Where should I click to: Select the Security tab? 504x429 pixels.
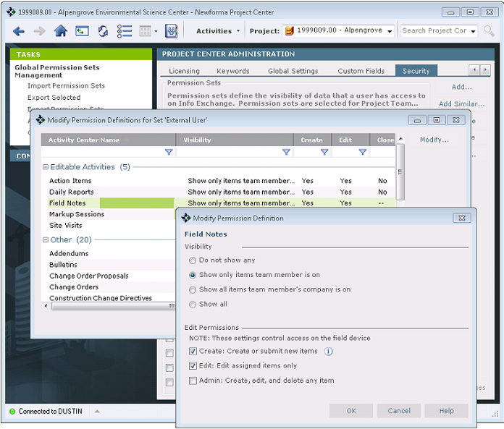pos(416,71)
